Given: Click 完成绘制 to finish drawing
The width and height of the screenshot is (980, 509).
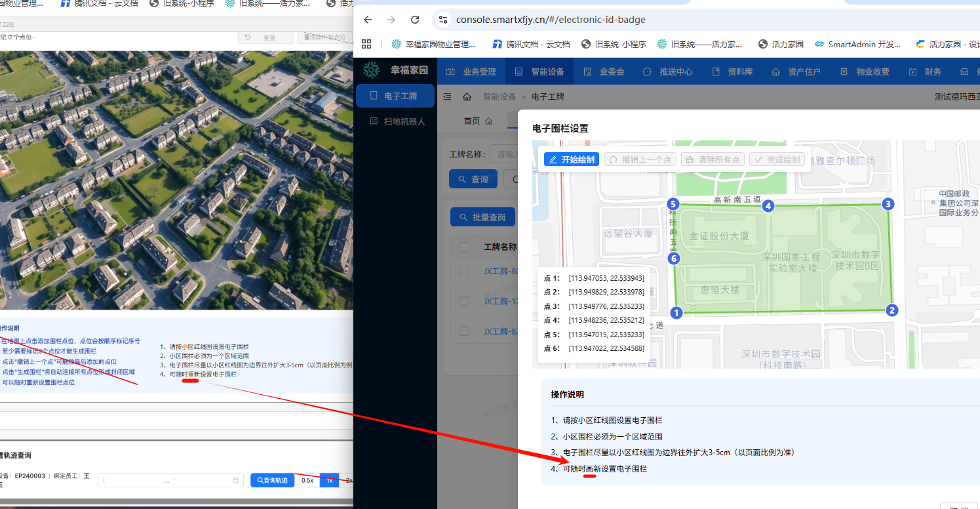Looking at the screenshot, I should (777, 159).
